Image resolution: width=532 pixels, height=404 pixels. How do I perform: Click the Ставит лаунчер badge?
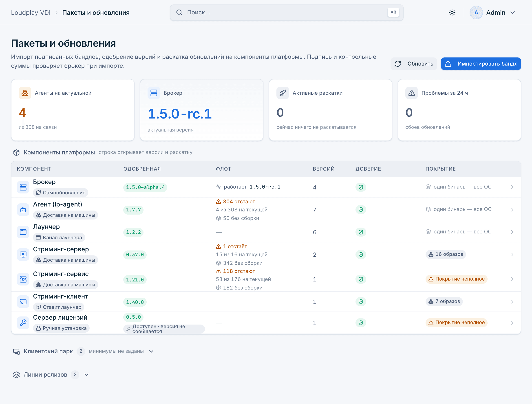(x=59, y=307)
